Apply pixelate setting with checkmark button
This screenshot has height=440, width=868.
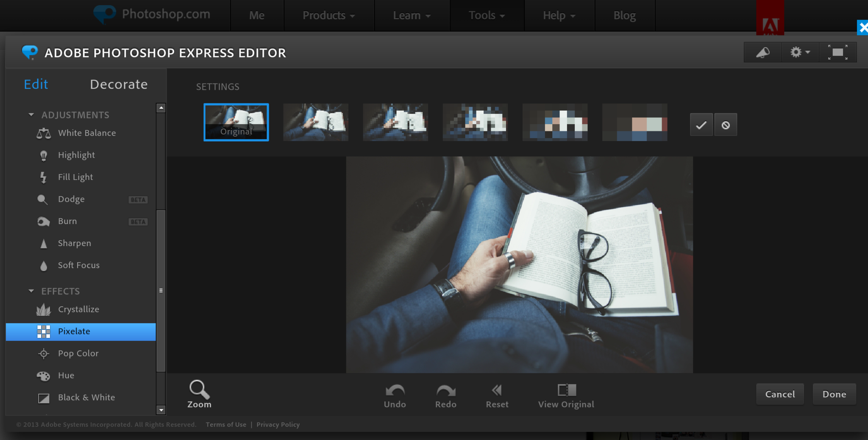(x=701, y=125)
